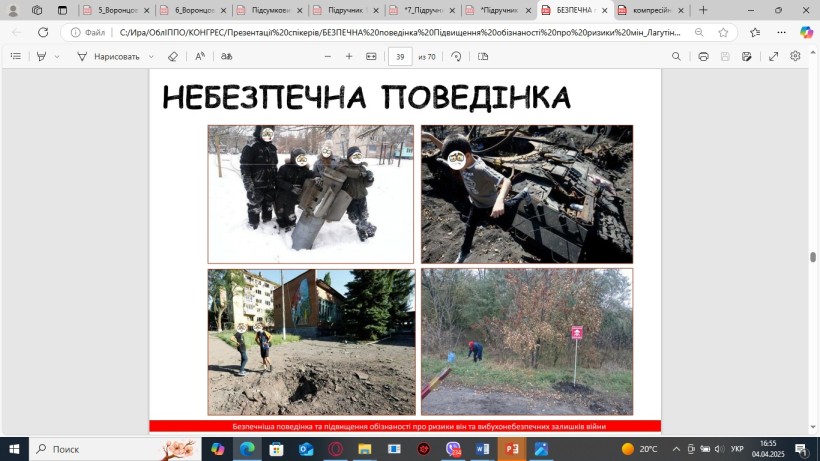Open Viber from taskbar
This screenshot has height=461, width=820.
coord(453,449)
